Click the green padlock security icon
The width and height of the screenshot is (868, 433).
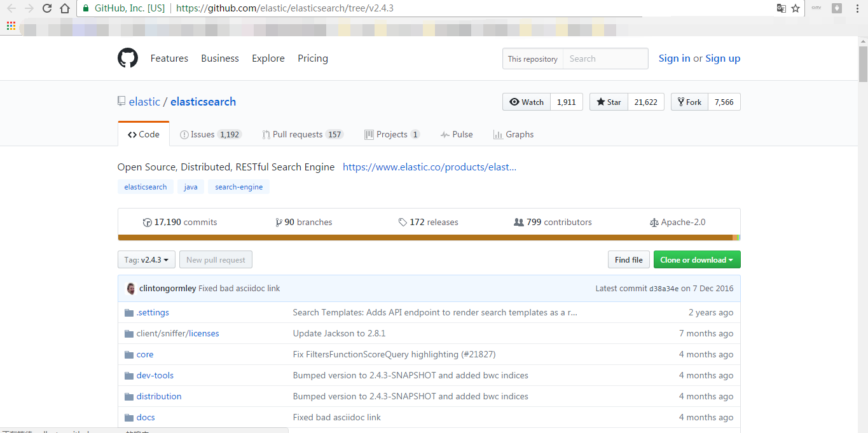point(86,8)
